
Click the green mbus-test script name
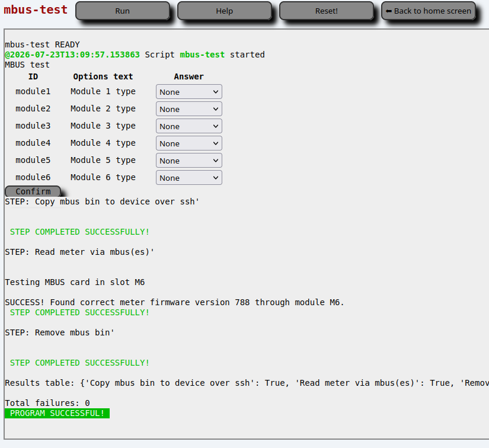tap(202, 55)
